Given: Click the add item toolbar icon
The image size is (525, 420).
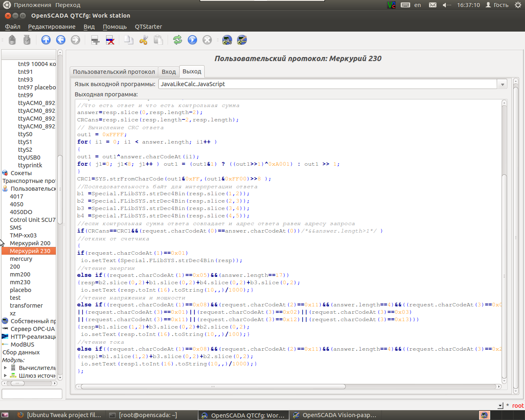Looking at the screenshot, I should tap(95, 40).
